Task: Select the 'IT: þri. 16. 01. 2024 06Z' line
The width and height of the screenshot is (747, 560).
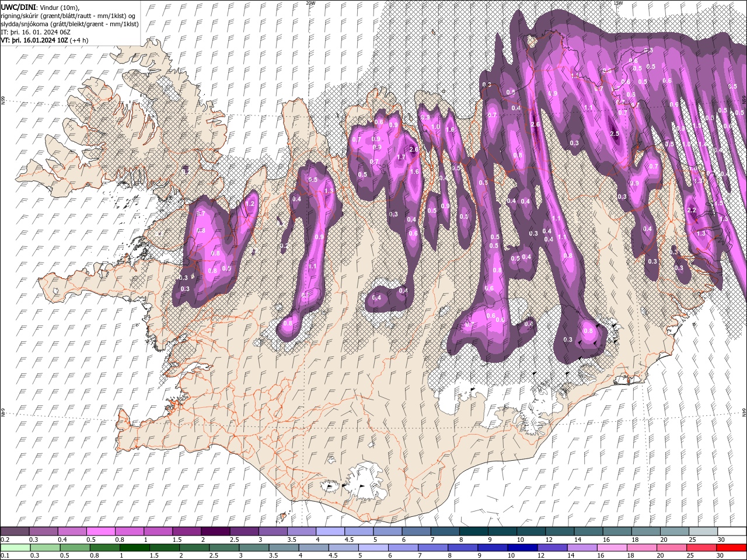Action: point(36,32)
